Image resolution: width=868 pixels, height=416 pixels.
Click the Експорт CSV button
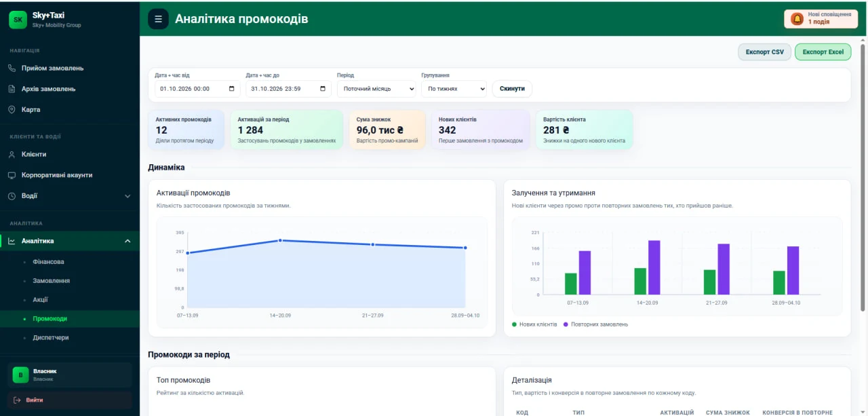(x=764, y=52)
